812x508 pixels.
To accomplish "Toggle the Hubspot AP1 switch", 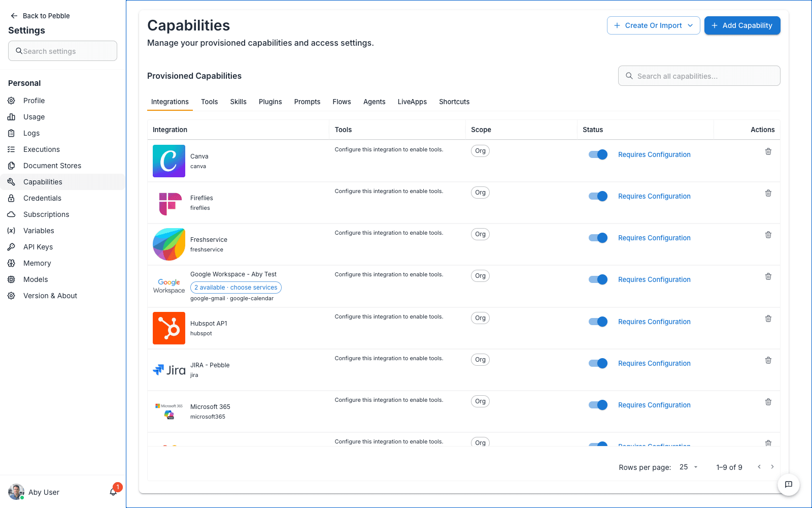I will point(598,322).
